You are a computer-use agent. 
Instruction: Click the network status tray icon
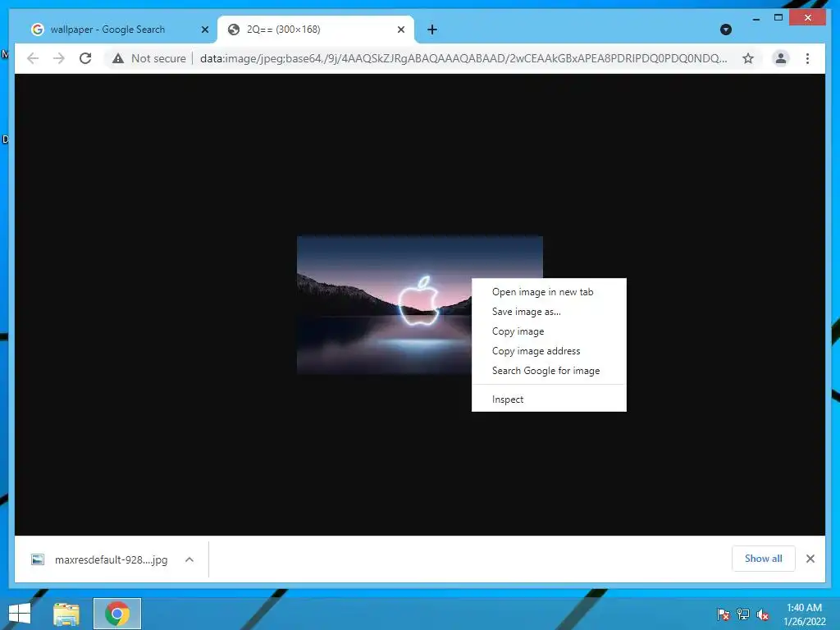click(743, 614)
